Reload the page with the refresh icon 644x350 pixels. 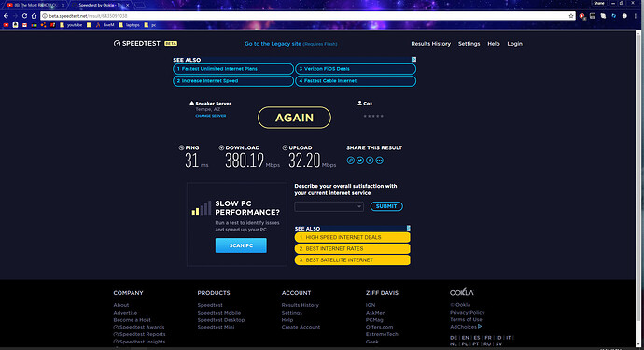24,16
